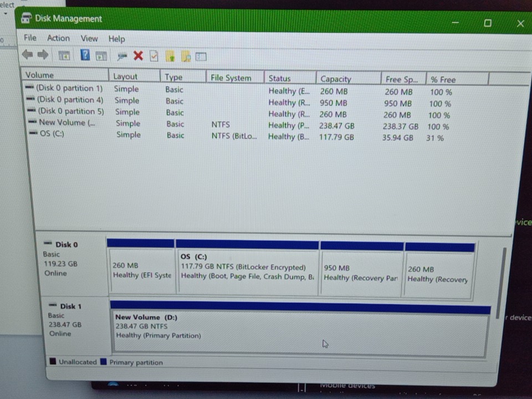The width and height of the screenshot is (532, 399).
Task: Click NTFS (BitLo... file system cell
Action: coord(234,136)
